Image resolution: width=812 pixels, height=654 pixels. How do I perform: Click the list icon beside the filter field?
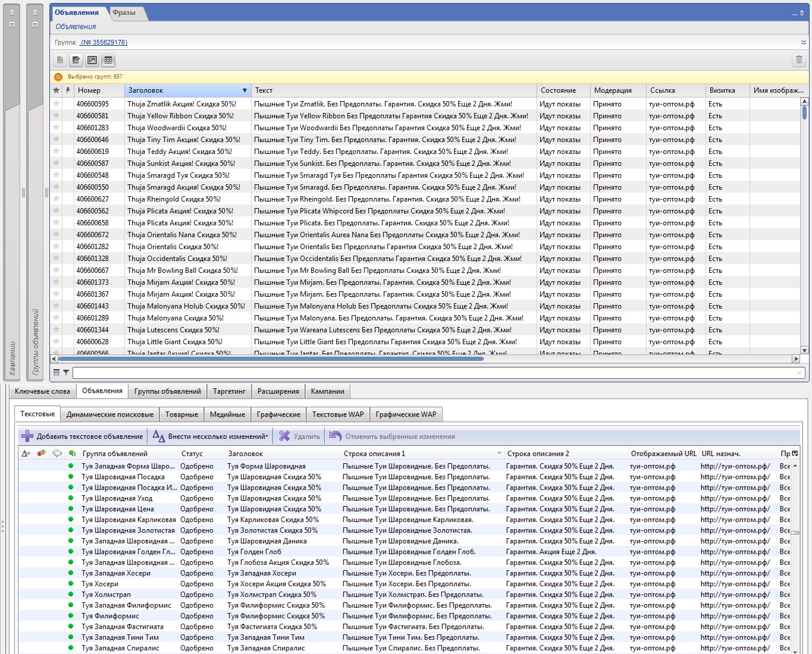coord(57,373)
